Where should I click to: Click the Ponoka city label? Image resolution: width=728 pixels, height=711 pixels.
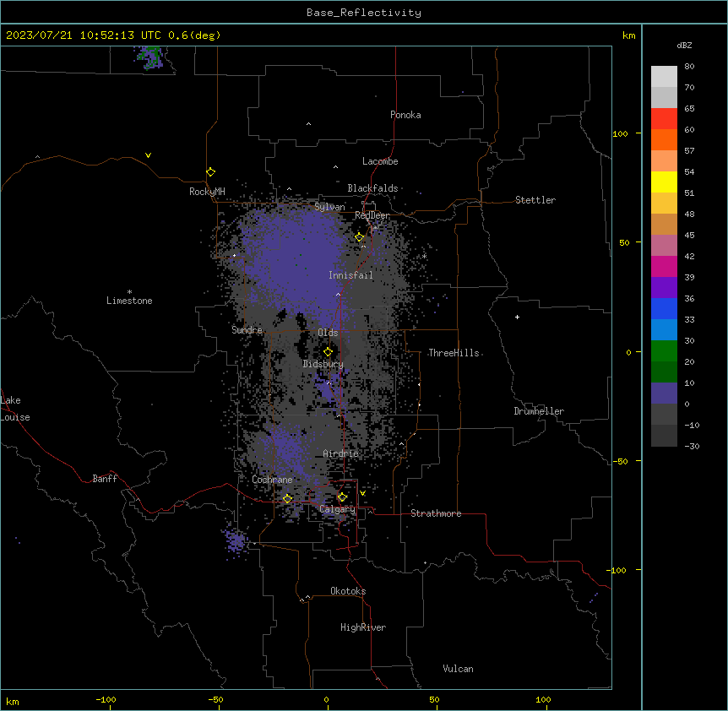[x=405, y=115]
